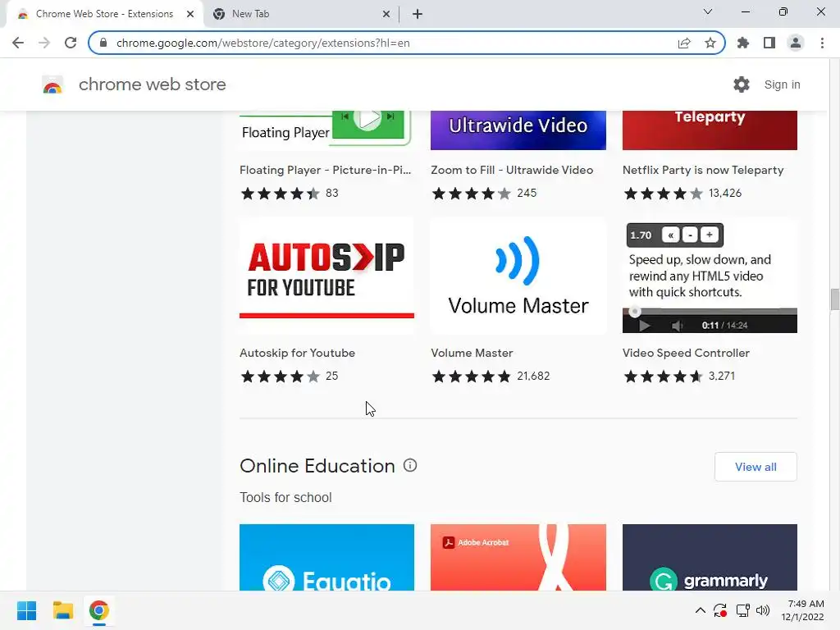The image size is (840, 630).
Task: Click the forward navigation arrow
Action: [x=44, y=43]
